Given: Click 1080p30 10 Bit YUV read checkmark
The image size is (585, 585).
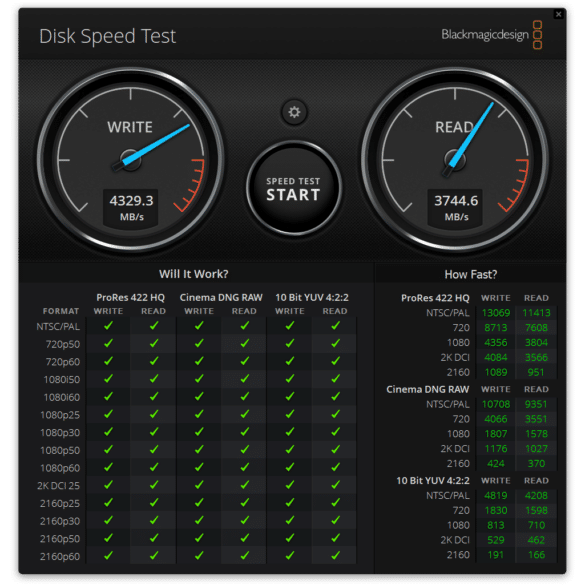Looking at the screenshot, I should [335, 432].
